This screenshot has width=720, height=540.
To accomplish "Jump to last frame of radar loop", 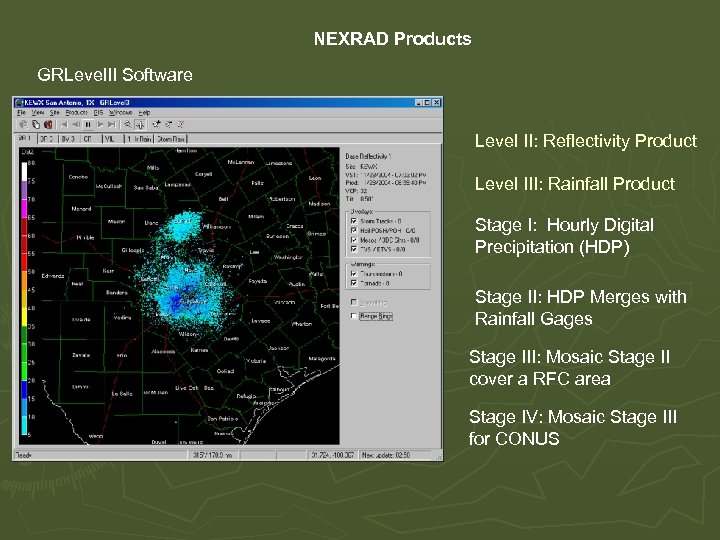I will point(112,124).
